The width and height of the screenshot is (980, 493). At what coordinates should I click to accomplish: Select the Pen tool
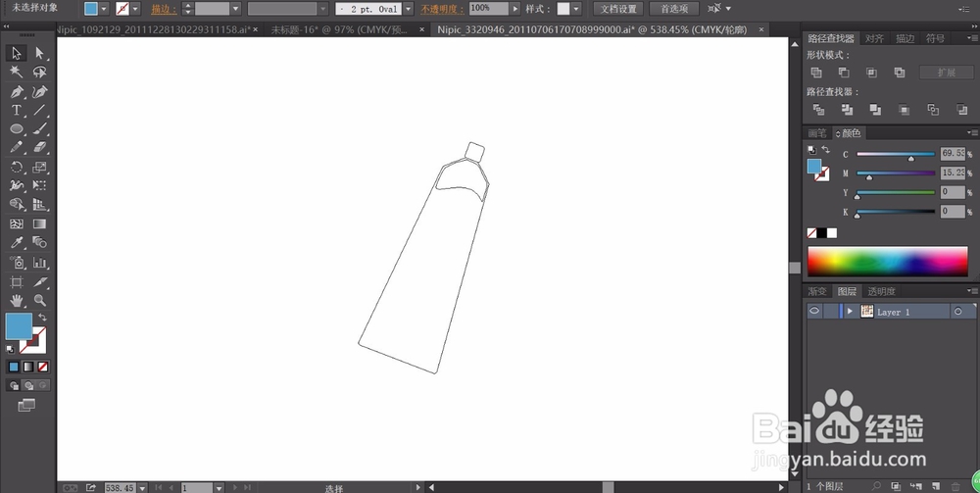click(17, 92)
